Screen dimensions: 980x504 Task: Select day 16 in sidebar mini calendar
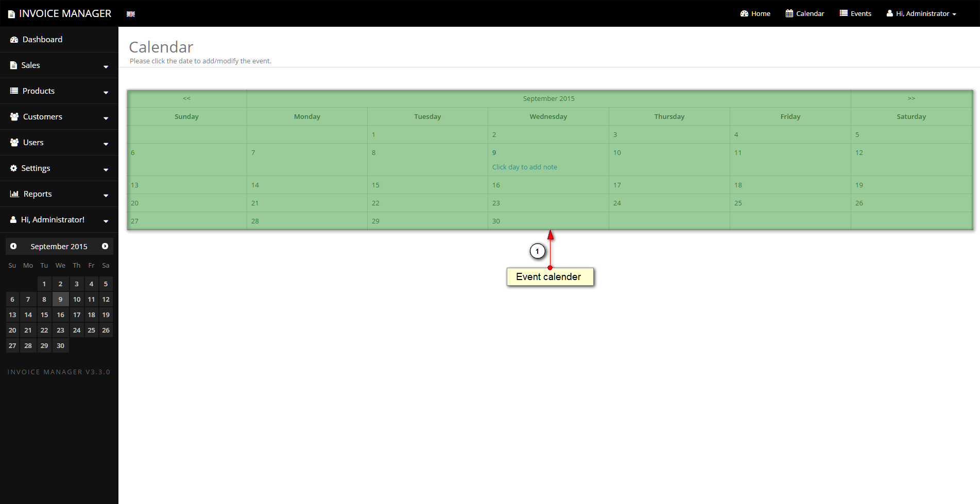61,315
